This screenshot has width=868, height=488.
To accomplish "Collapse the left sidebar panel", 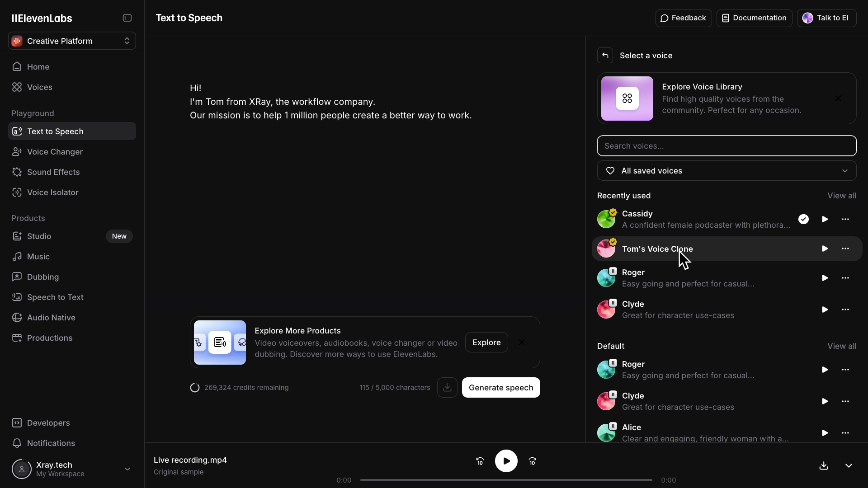I will point(127,18).
